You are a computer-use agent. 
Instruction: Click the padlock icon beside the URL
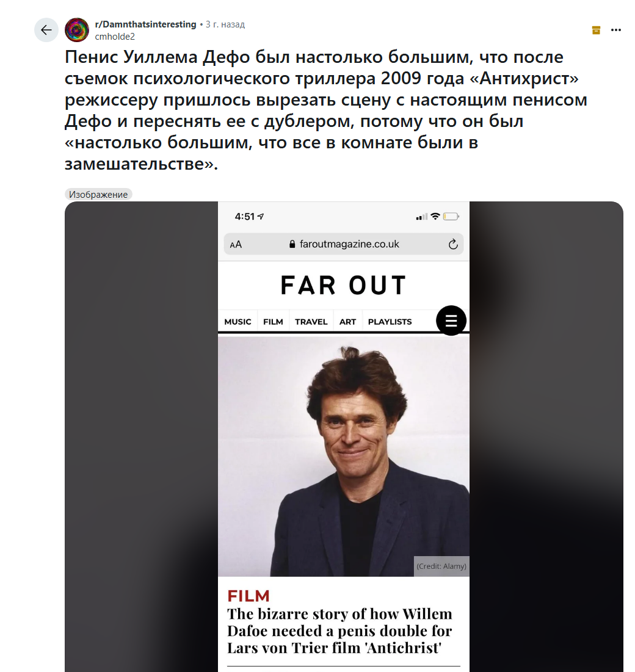292,244
